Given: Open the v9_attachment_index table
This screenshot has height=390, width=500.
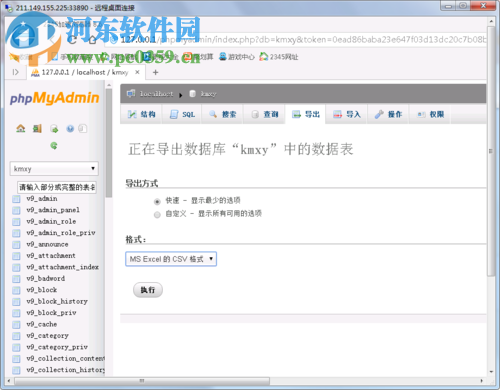Looking at the screenshot, I should [63, 267].
